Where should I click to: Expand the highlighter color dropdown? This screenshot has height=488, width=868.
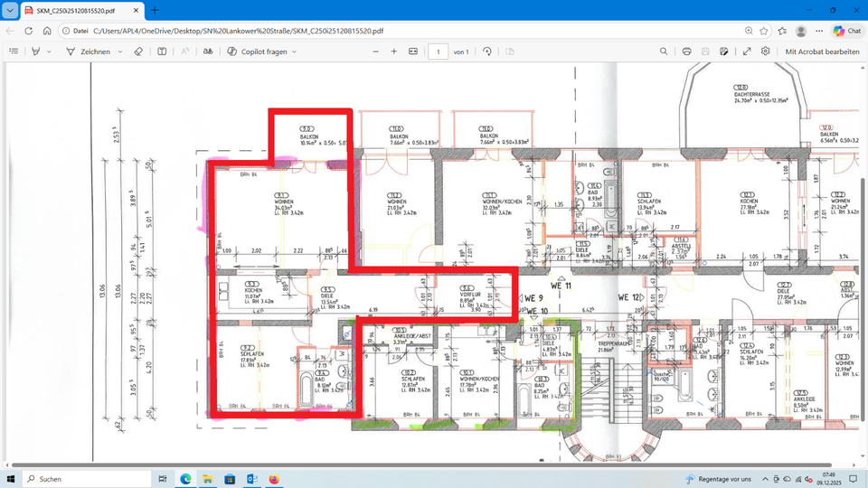pyautogui.click(x=49, y=52)
